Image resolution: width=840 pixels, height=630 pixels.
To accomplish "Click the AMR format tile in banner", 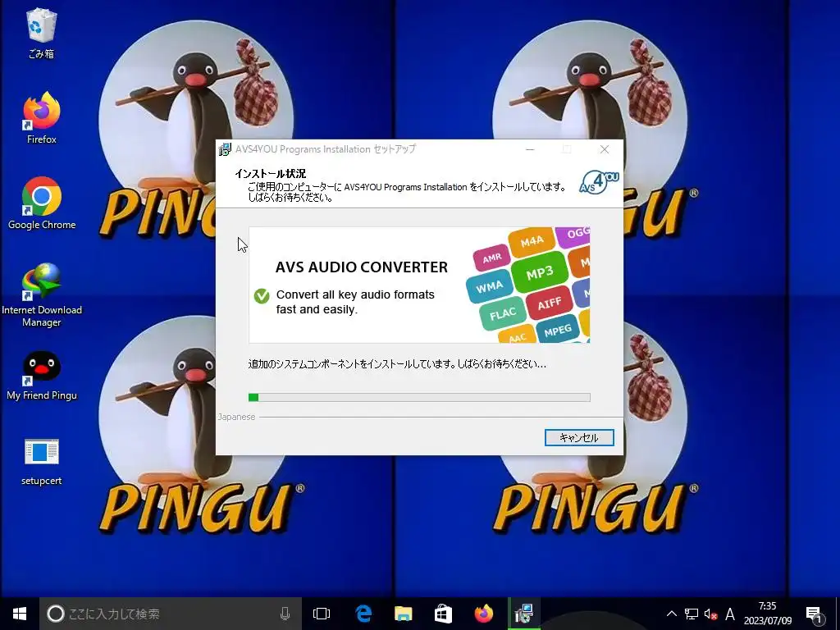I will point(492,258).
